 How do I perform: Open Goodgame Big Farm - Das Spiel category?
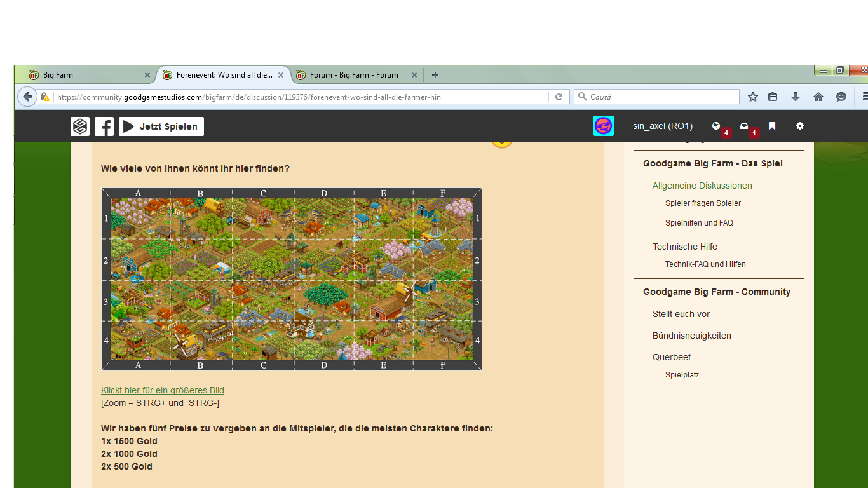pyautogui.click(x=713, y=163)
